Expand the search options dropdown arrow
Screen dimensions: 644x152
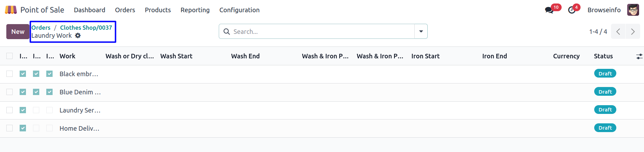point(421,31)
